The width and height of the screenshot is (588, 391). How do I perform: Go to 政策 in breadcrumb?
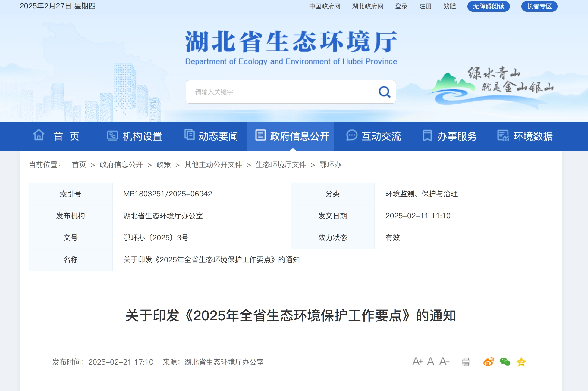click(164, 165)
